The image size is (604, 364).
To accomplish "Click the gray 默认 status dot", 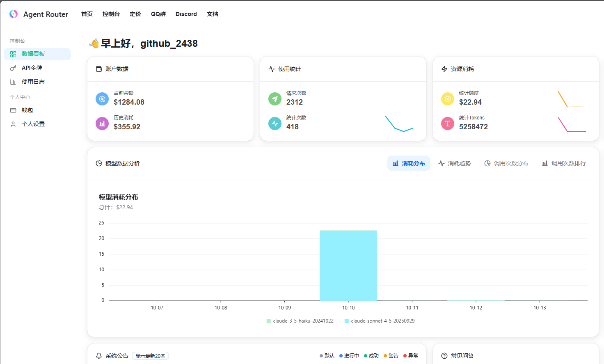I will point(321,356).
